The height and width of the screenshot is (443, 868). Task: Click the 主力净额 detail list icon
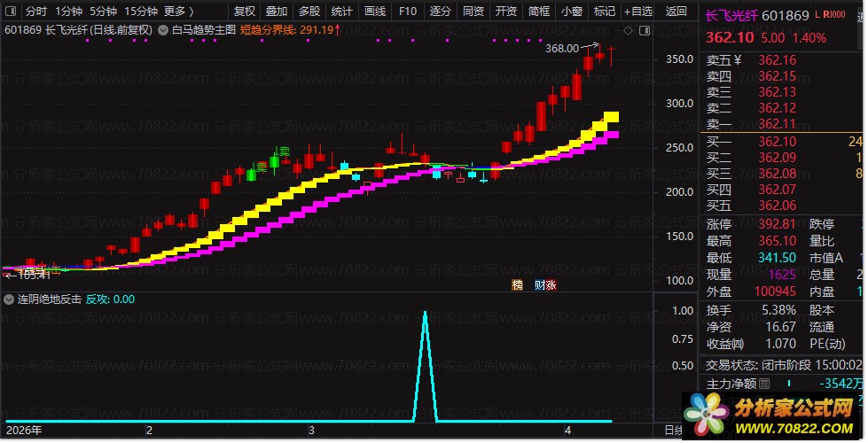coord(764,384)
